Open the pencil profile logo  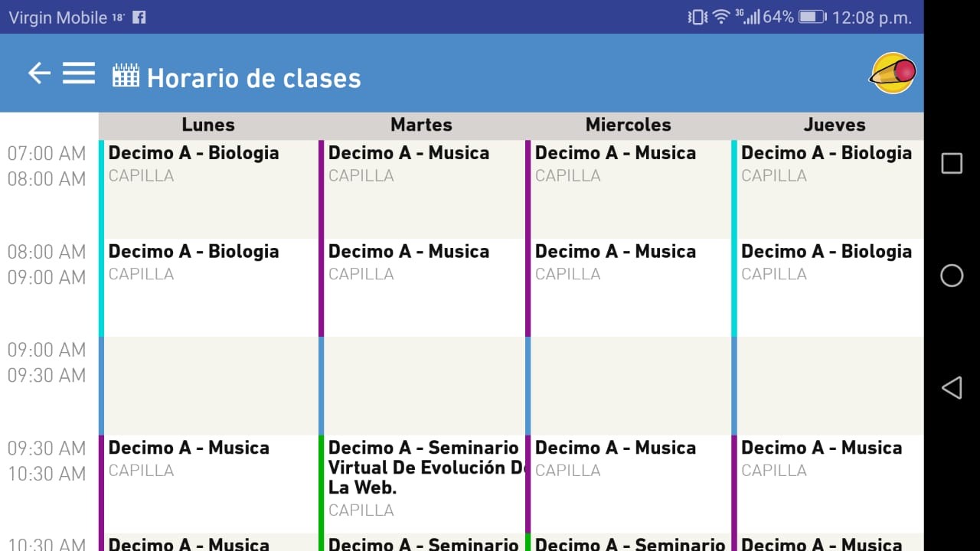click(x=893, y=73)
